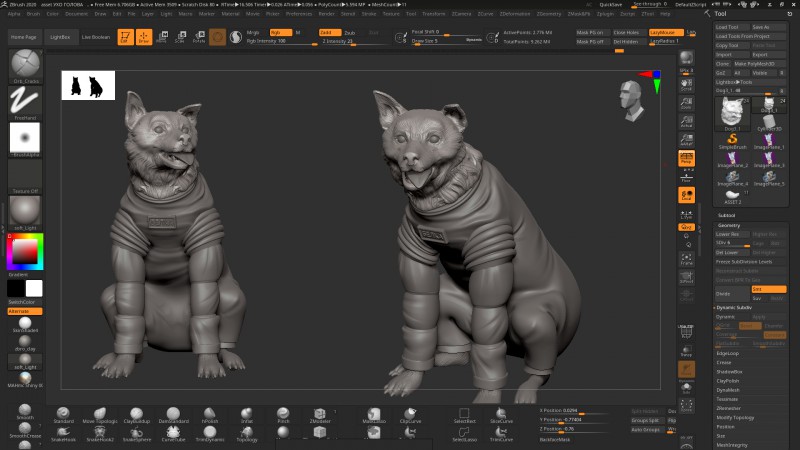Choose the DamStandard brush
Viewport: 800px width, 450px height.
[x=173, y=415]
